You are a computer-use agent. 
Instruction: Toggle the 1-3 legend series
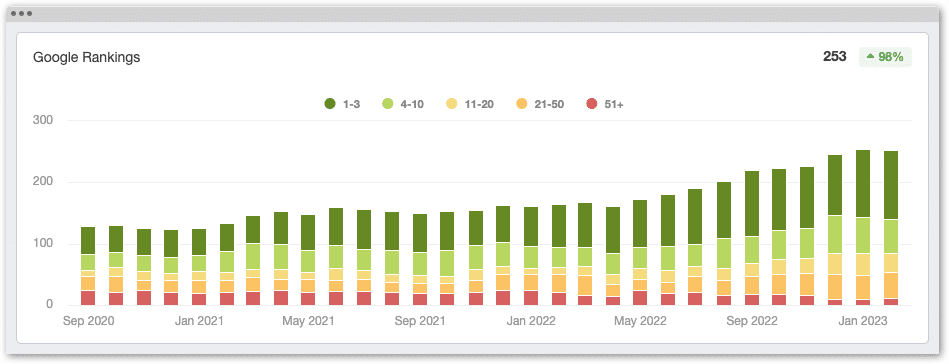click(343, 104)
